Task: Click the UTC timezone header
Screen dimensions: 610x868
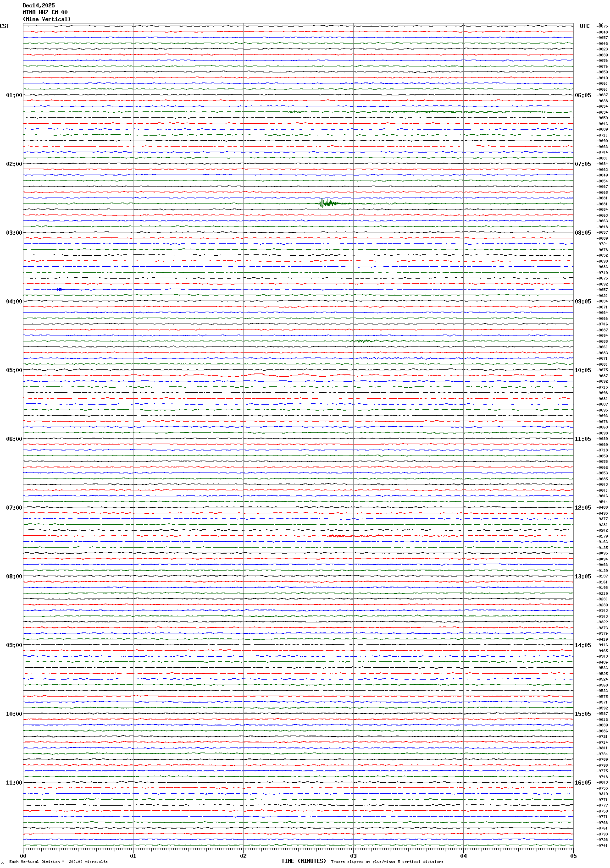Action: pyautogui.click(x=584, y=26)
